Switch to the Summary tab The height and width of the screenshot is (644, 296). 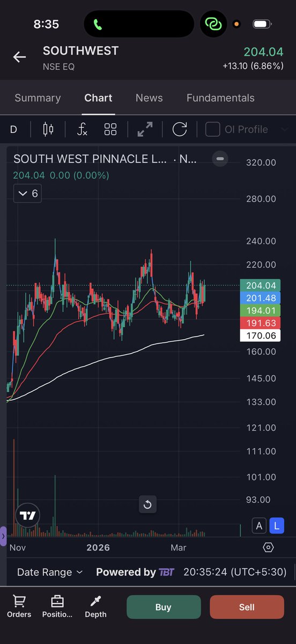pos(38,98)
